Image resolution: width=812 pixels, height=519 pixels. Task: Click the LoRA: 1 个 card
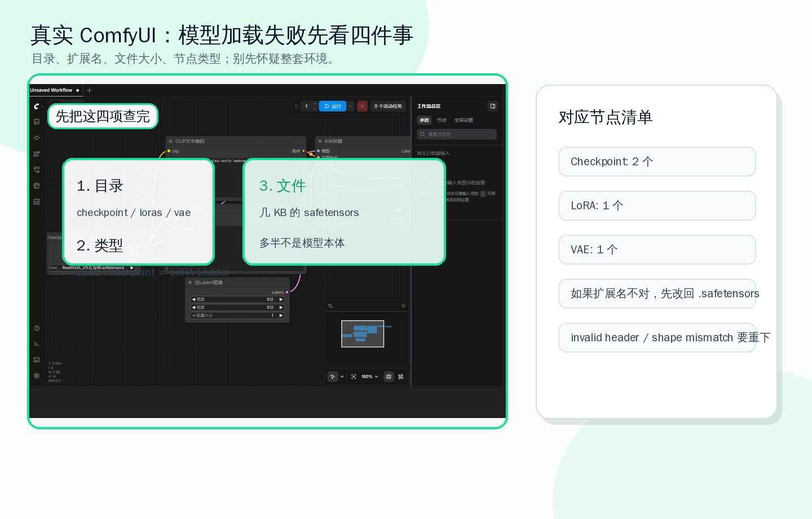pos(657,206)
